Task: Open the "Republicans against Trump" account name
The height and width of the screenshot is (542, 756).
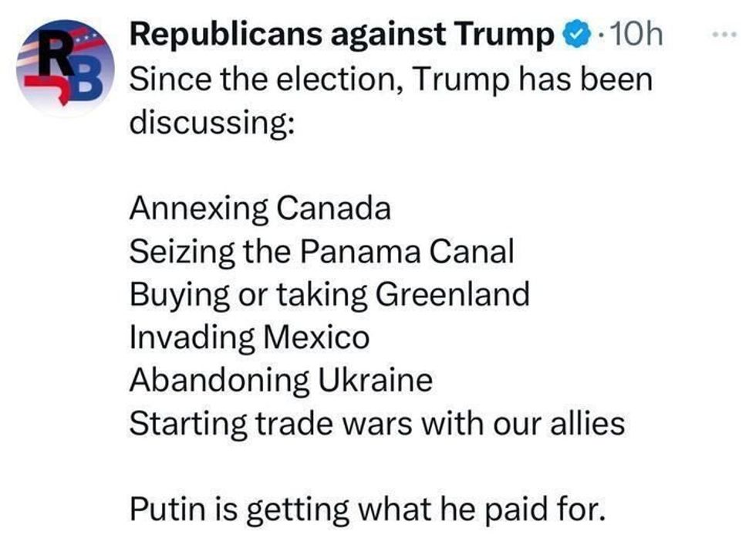Action: [342, 35]
